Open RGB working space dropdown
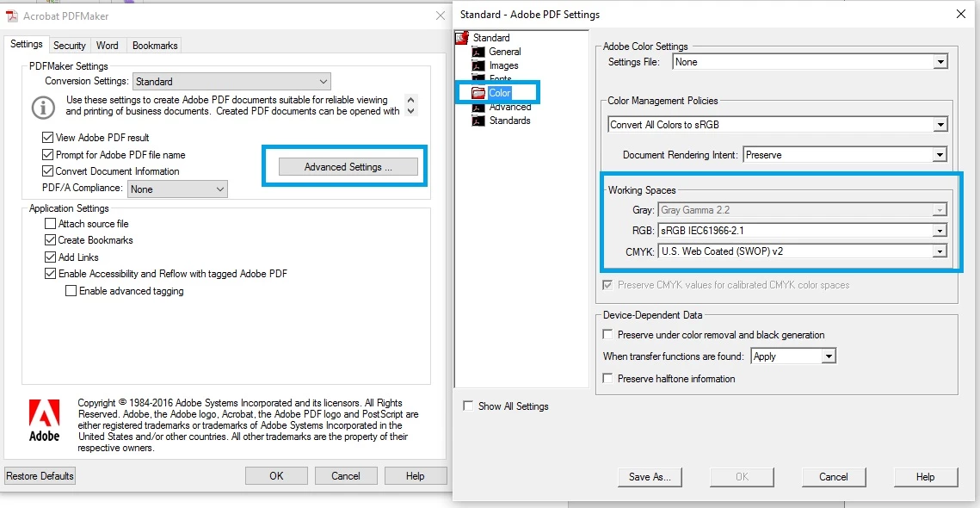This screenshot has width=980, height=508. (803, 231)
